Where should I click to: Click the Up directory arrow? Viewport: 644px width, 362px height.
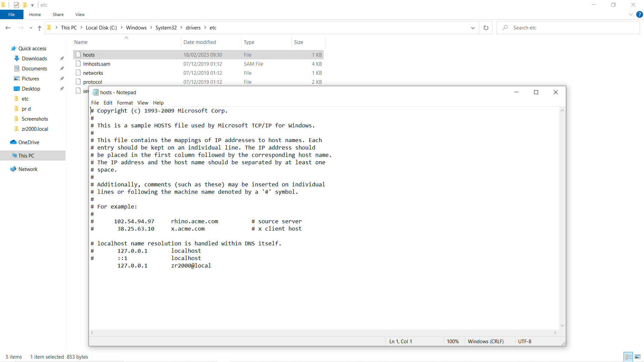pos(40,28)
